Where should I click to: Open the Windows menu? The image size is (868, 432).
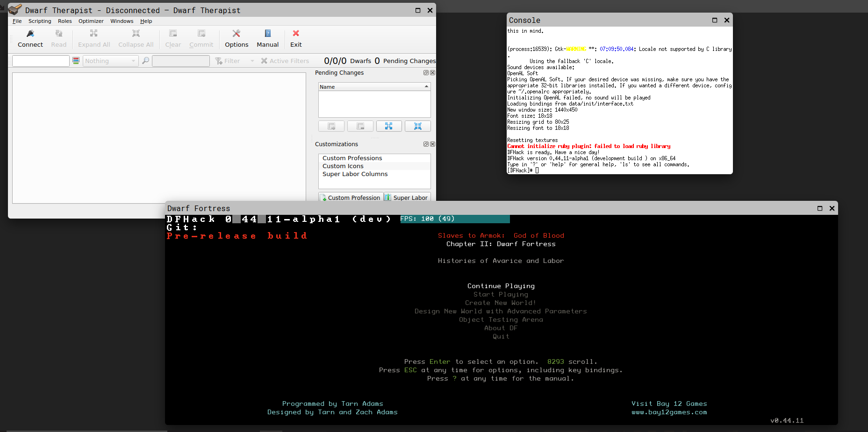[x=122, y=21]
